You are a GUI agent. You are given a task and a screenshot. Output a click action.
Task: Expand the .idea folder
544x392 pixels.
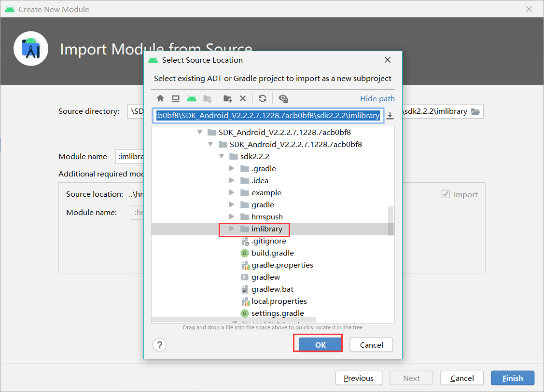[232, 180]
